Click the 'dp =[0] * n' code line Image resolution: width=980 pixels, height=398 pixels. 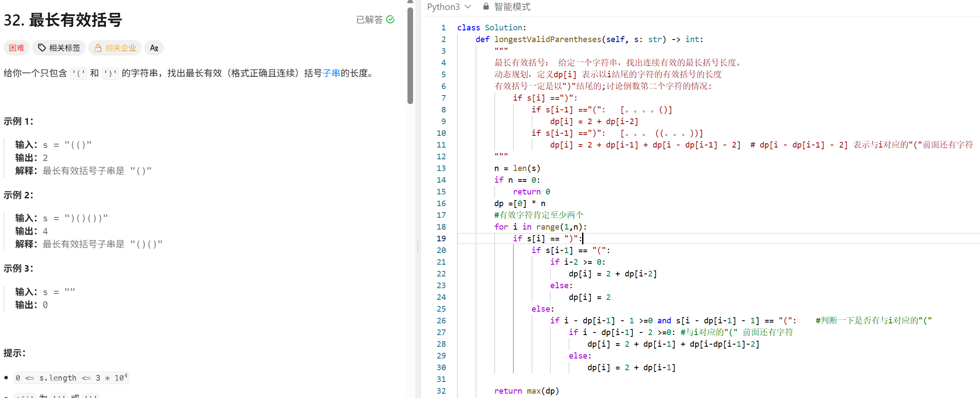[x=520, y=204]
